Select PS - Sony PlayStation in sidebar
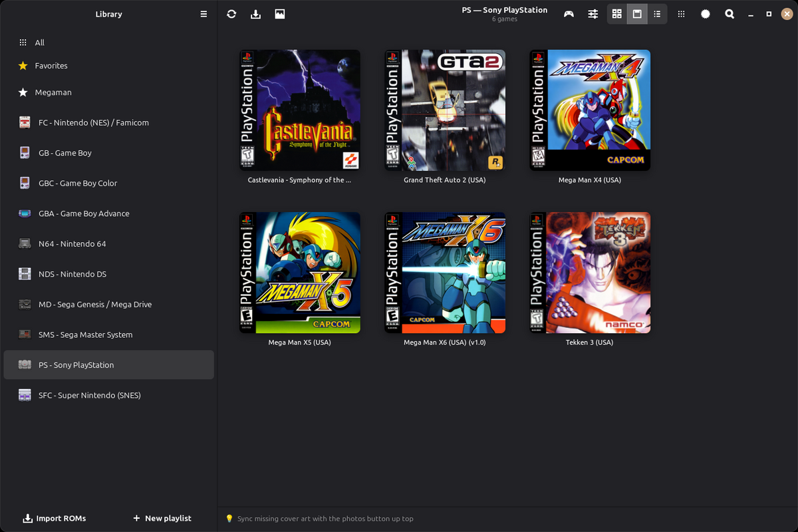Screen dimensions: 798x532 coord(109,365)
